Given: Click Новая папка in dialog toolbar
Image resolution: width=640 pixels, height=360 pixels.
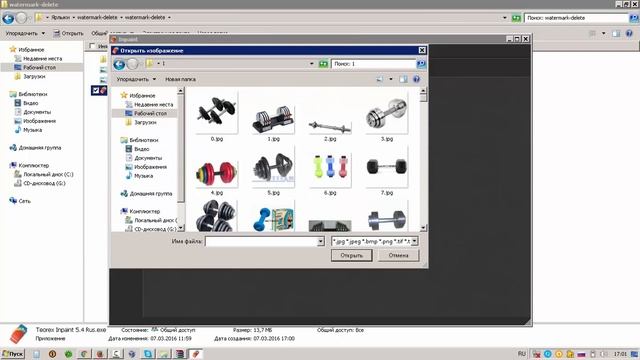Looking at the screenshot, I should (180, 79).
